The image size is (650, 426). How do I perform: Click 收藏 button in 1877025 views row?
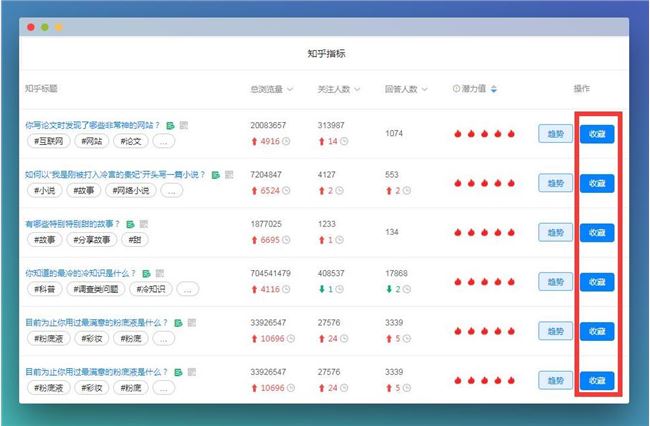(x=597, y=232)
